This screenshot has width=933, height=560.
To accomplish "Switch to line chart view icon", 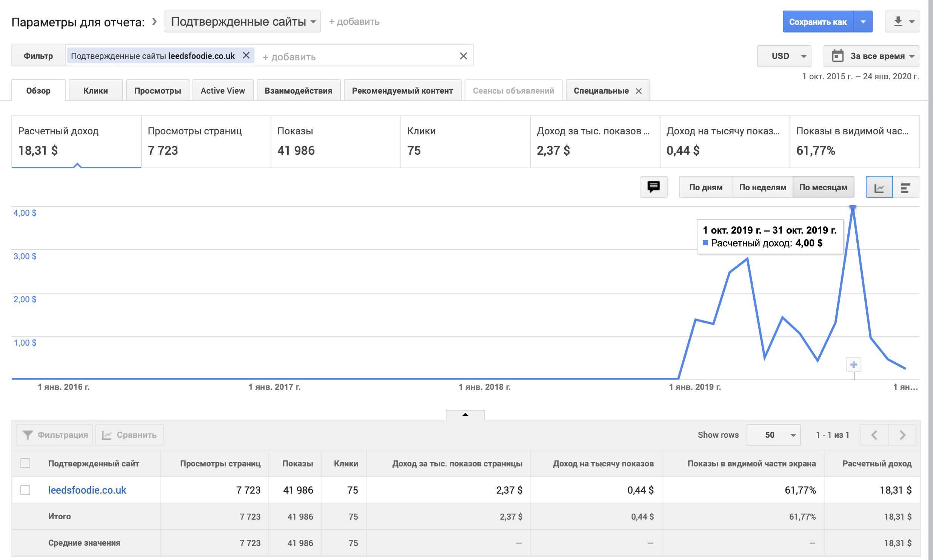I will click(x=879, y=187).
